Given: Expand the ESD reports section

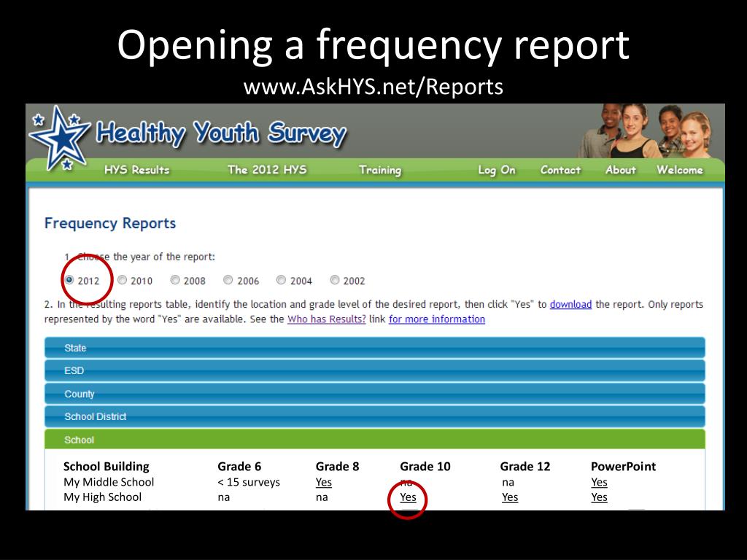Looking at the screenshot, I should (374, 370).
